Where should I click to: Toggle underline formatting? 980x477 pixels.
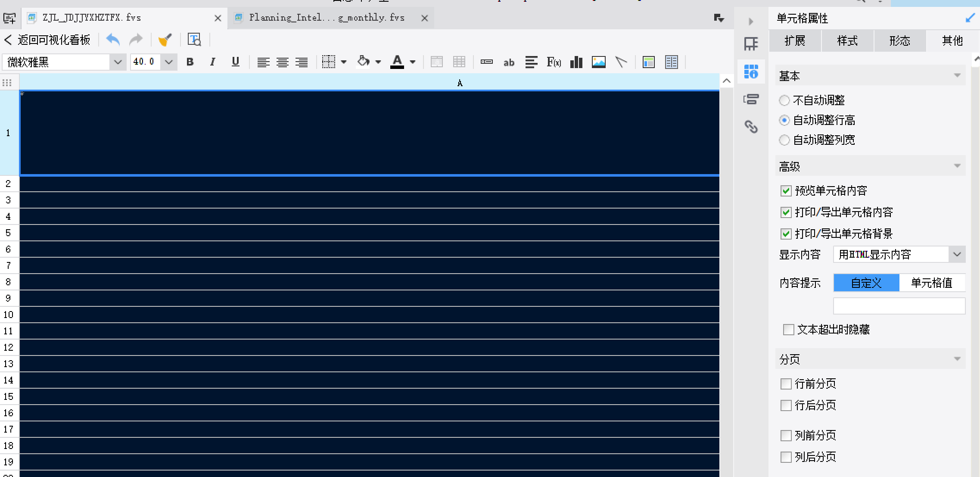(235, 62)
